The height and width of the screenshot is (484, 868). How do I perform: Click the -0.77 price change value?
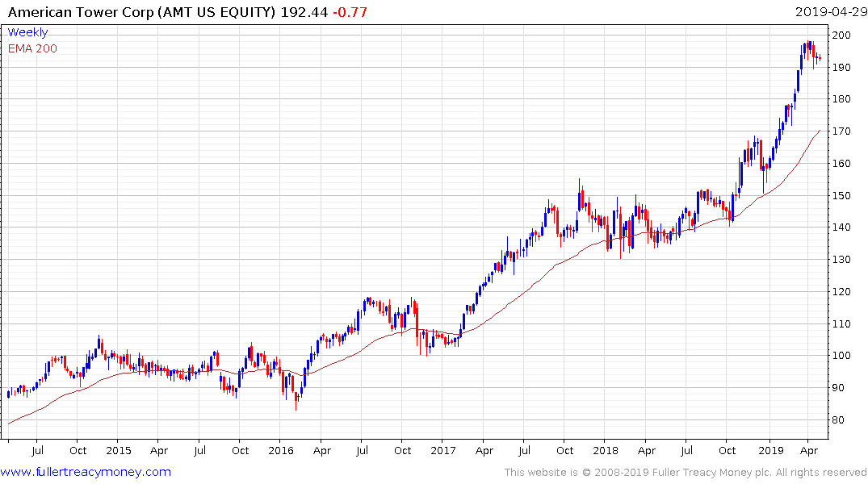[x=350, y=12]
